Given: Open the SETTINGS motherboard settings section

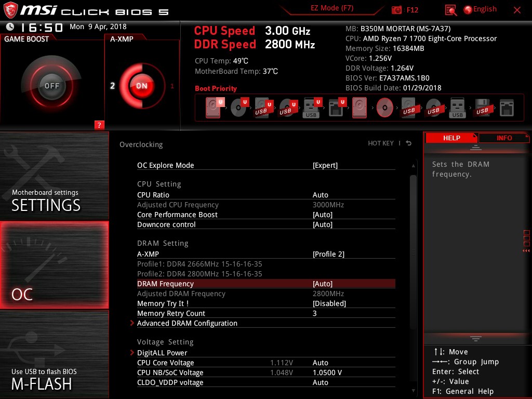Looking at the screenshot, I should pos(54,176).
